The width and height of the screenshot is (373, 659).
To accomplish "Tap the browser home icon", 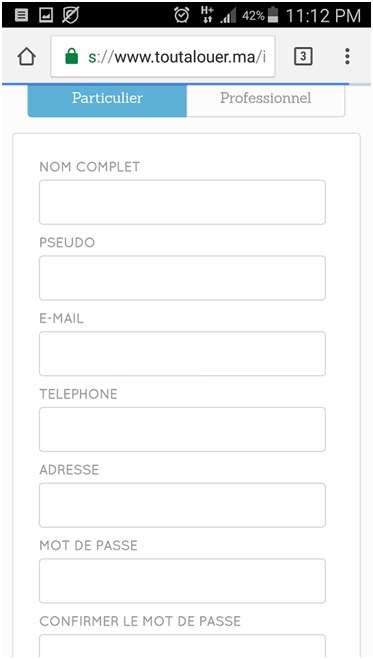I will click(x=27, y=56).
